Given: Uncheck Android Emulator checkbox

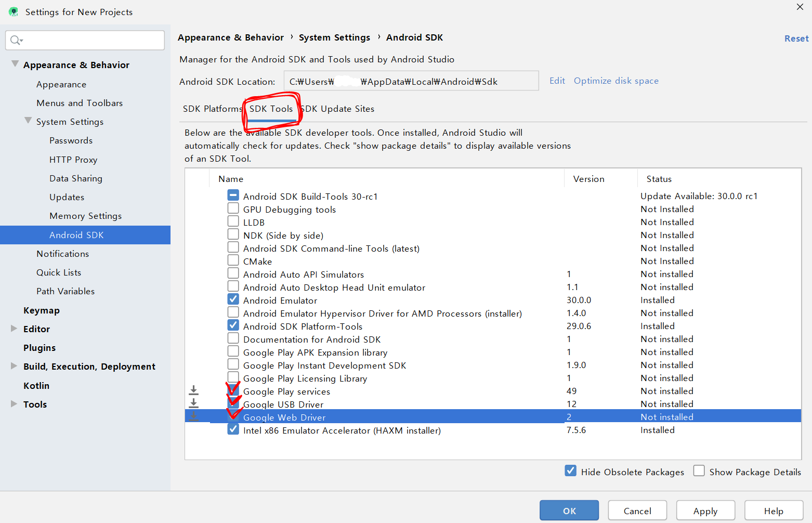Looking at the screenshot, I should [x=233, y=299].
